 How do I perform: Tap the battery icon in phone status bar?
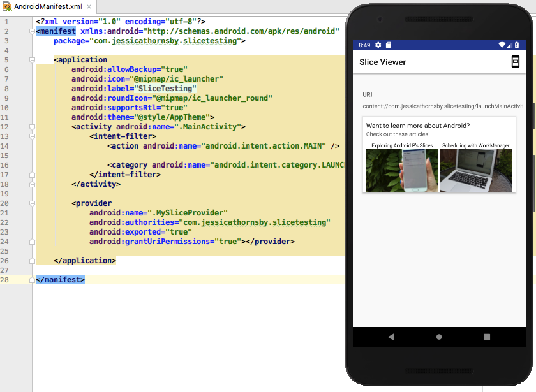519,45
